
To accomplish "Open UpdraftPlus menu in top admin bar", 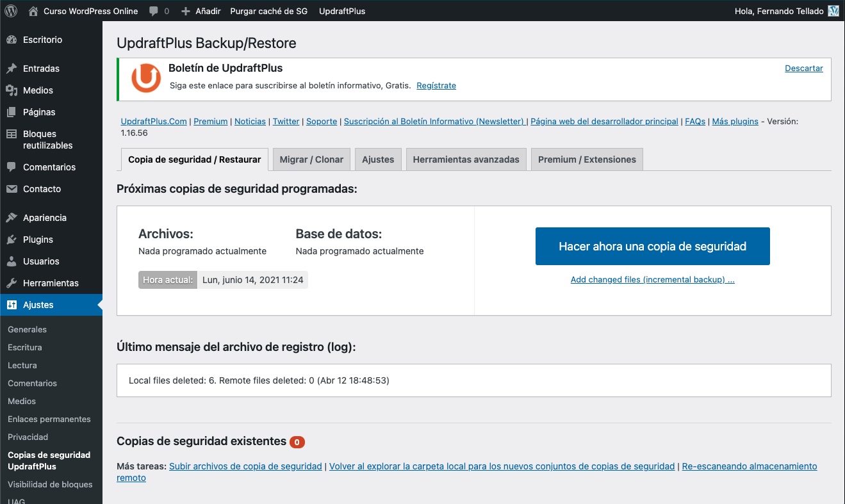I will [x=342, y=11].
